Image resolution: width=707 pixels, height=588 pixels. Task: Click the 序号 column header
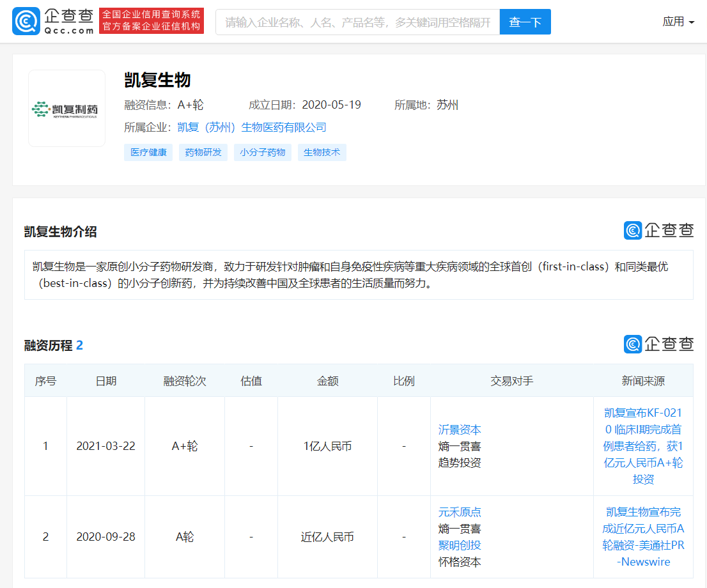tap(45, 381)
